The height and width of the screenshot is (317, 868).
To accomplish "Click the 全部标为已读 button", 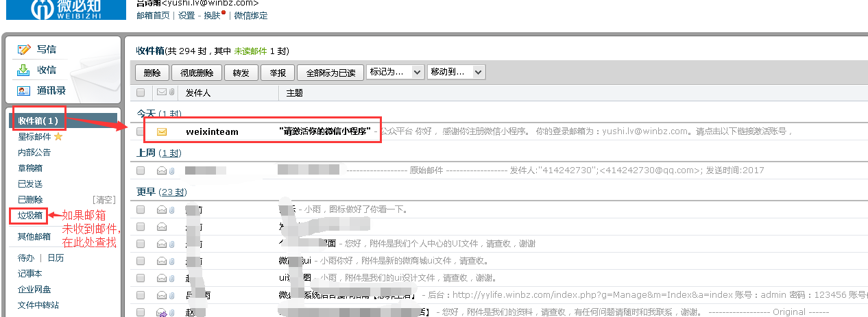I will [331, 73].
